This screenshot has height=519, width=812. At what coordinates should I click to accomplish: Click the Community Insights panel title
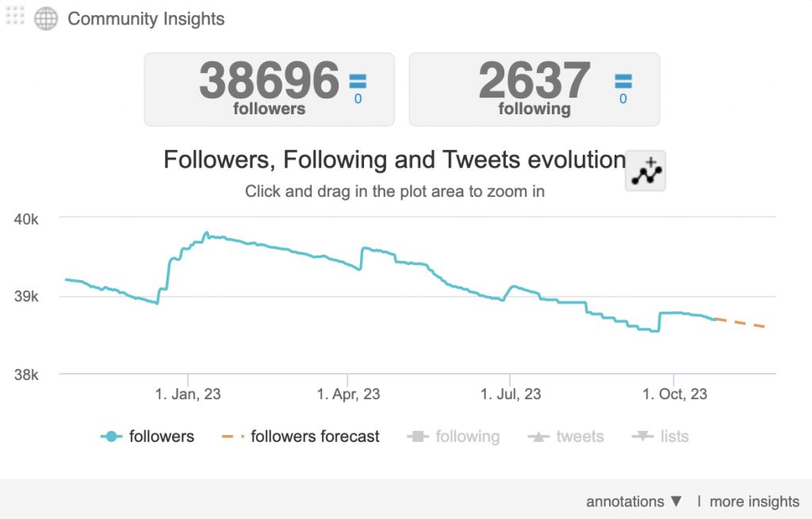[146, 19]
